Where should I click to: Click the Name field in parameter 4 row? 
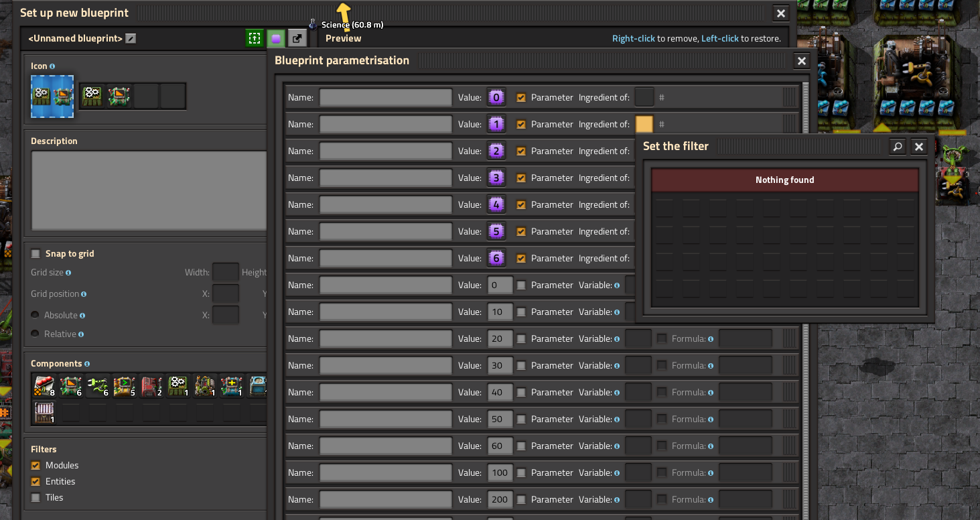point(386,204)
